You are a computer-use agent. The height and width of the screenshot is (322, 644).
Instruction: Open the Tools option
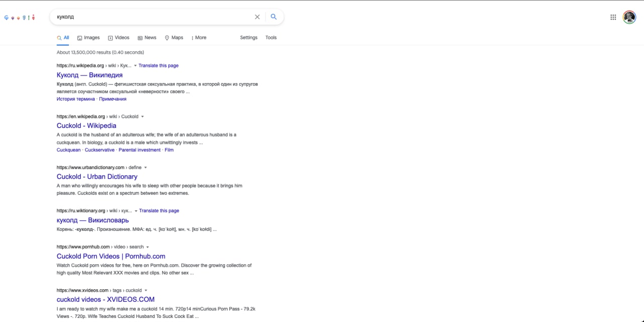(271, 38)
